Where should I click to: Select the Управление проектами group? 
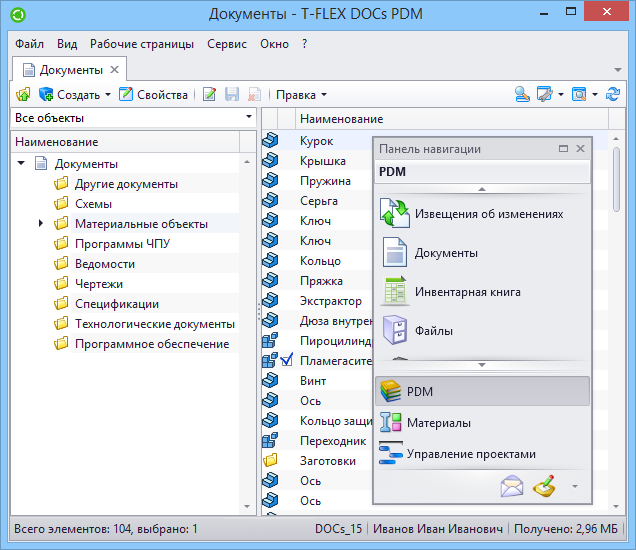pyautogui.click(x=482, y=454)
